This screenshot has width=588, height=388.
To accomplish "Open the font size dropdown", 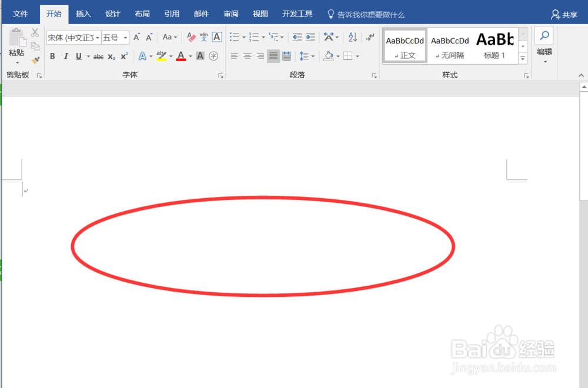I will coord(125,38).
